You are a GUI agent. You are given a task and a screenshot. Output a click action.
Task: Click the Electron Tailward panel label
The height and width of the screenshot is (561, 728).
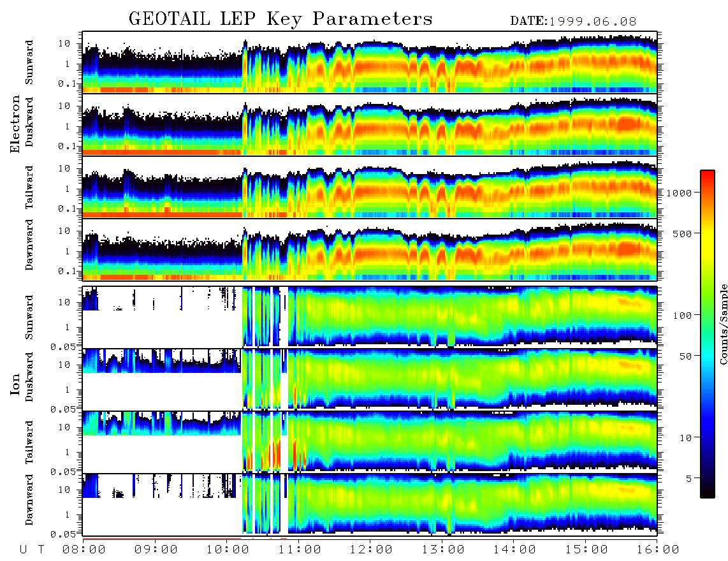click(x=29, y=187)
